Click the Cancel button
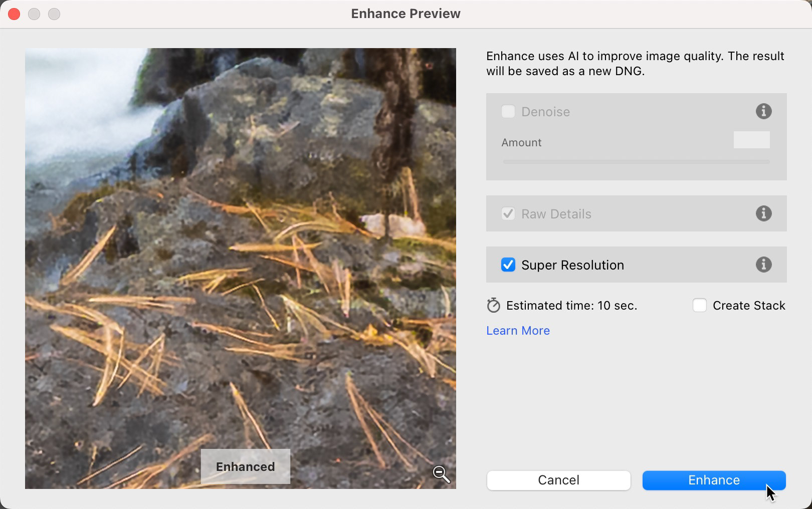Image resolution: width=812 pixels, height=509 pixels. tap(558, 480)
